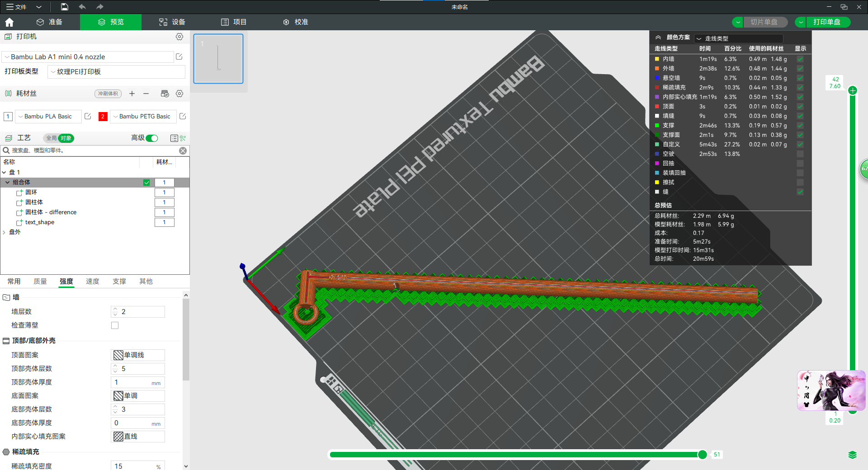
Task: Add a filament with plus icon
Action: [132, 94]
